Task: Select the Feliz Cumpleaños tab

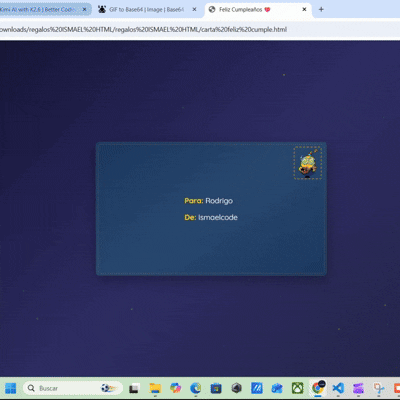Action: tap(258, 9)
